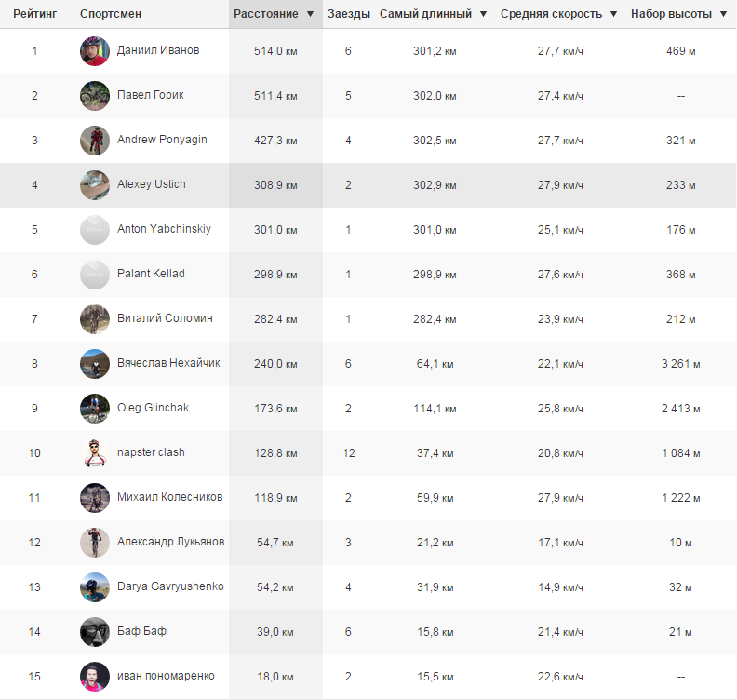Click Anton Yabchinskiy's placeholder avatar
This screenshot has height=700, width=737.
[95, 230]
